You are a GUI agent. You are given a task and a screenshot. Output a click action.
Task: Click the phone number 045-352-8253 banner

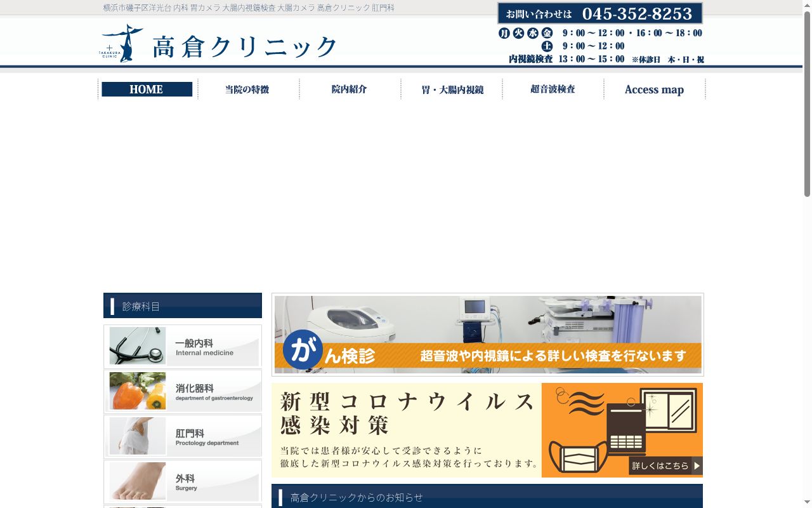pos(599,13)
